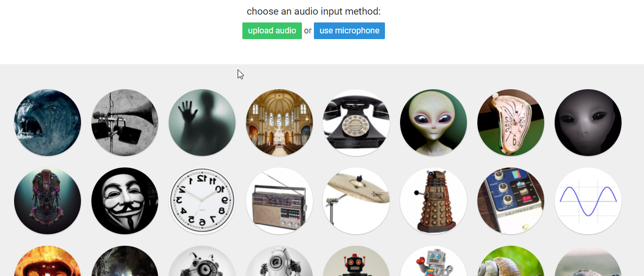Select the sci-fi cyborg head effect
The height and width of the screenshot is (276, 644).
(x=48, y=201)
